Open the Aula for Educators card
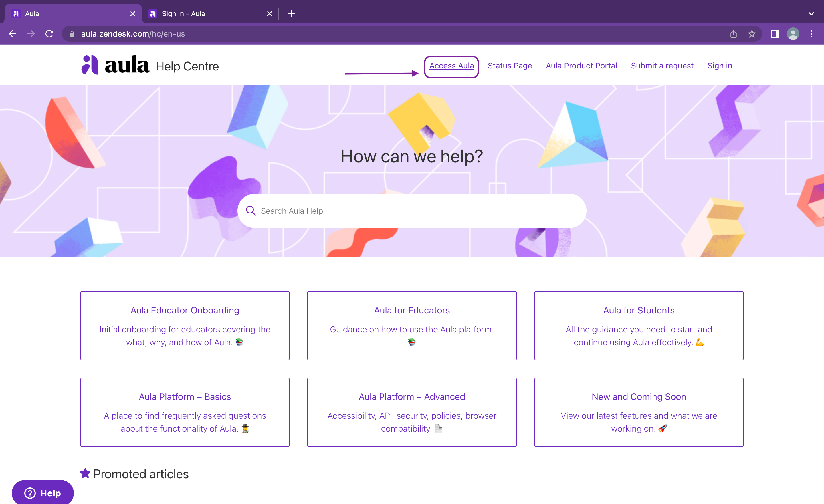 [412, 326]
